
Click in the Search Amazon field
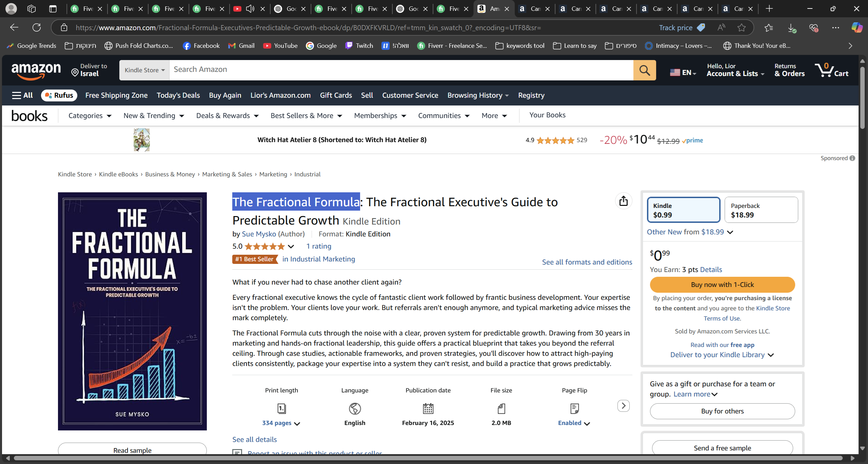coord(401,70)
